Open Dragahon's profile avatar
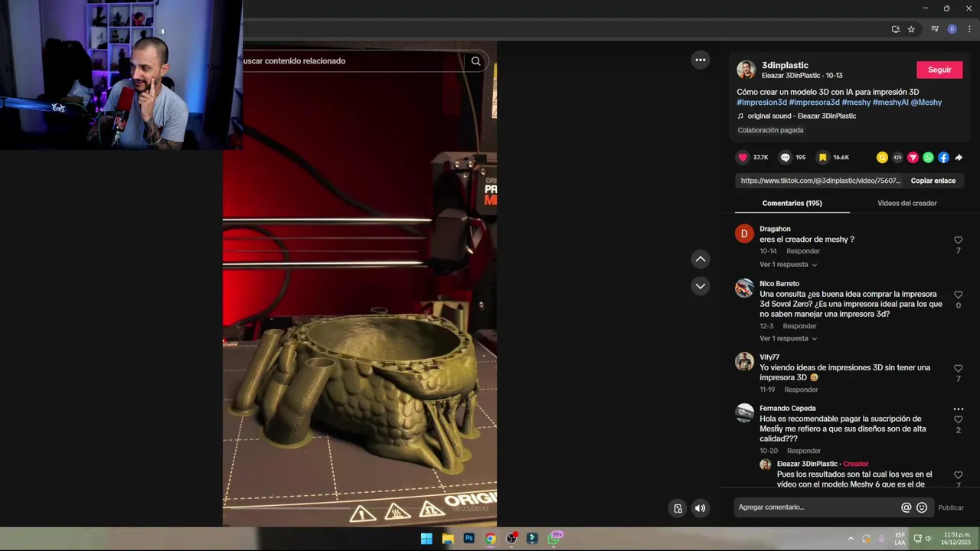 coord(744,234)
